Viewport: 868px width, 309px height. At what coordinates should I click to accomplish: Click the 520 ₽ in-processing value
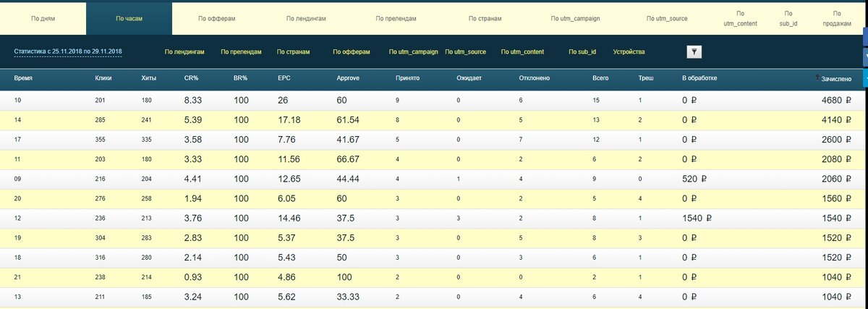[694, 178]
